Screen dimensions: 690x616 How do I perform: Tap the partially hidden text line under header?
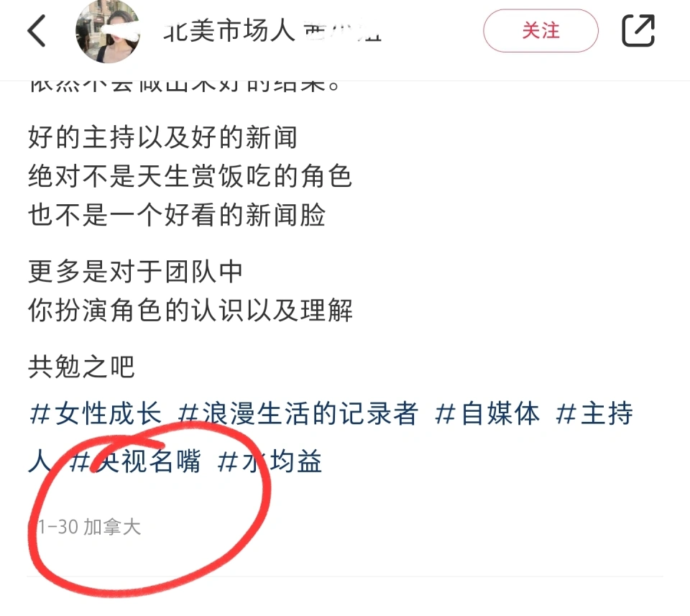[184, 86]
